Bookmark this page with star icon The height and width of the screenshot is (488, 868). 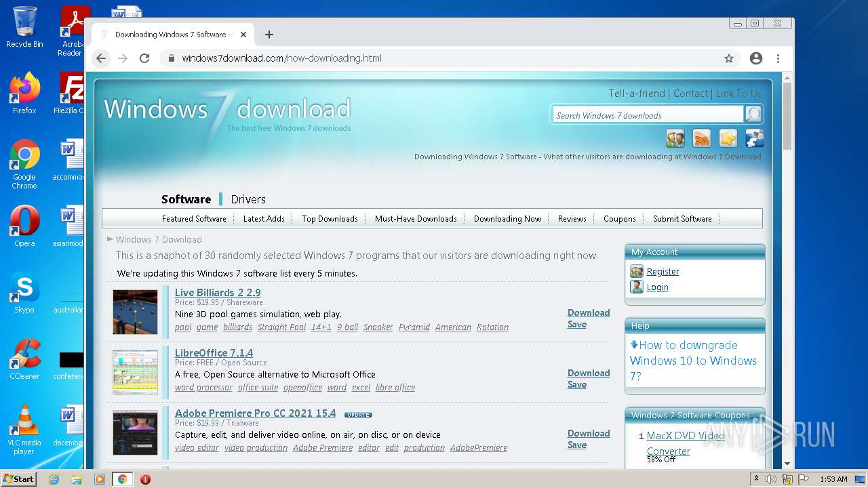click(729, 58)
